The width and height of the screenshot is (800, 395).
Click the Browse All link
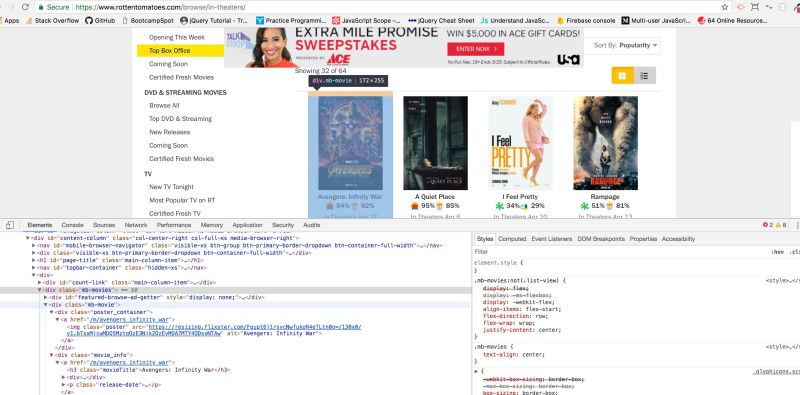coord(164,106)
